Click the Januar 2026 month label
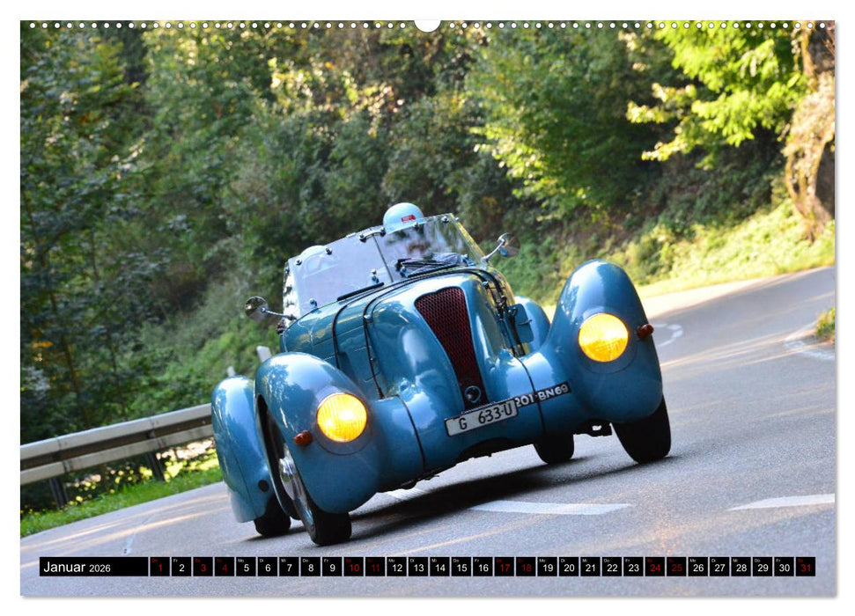 pos(77,567)
